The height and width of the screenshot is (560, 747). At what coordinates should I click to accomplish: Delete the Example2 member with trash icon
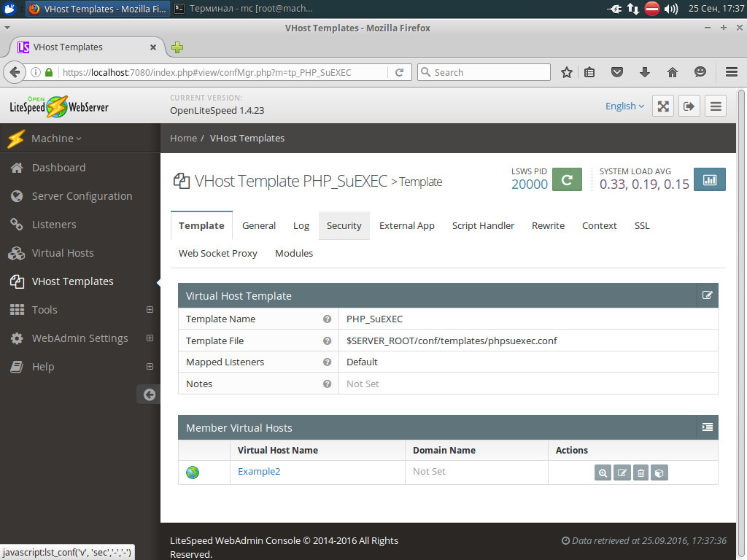[x=640, y=472]
